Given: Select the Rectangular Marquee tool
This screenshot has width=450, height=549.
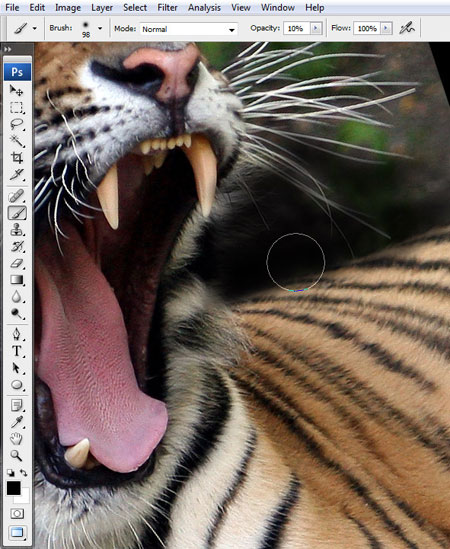Looking at the screenshot, I should point(16,107).
